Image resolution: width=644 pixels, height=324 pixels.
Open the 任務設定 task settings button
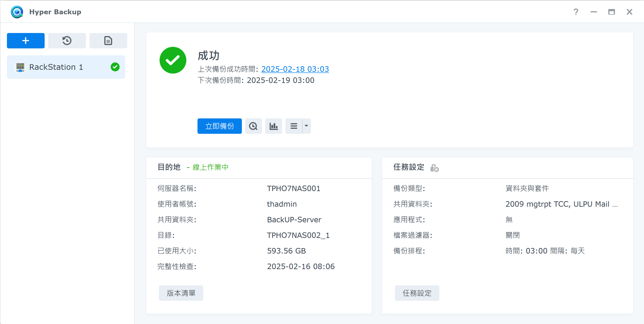[x=417, y=293]
